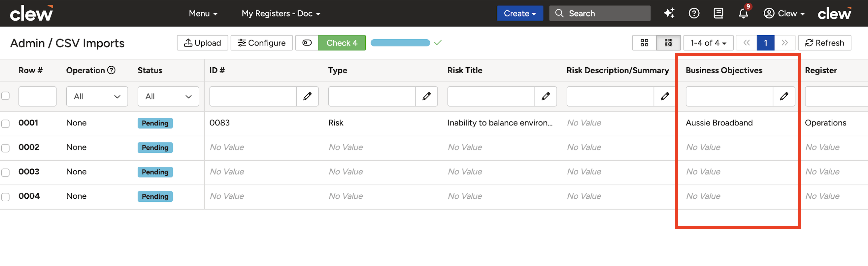Click the Row # filter field
The width and height of the screenshot is (868, 266).
tap(37, 96)
